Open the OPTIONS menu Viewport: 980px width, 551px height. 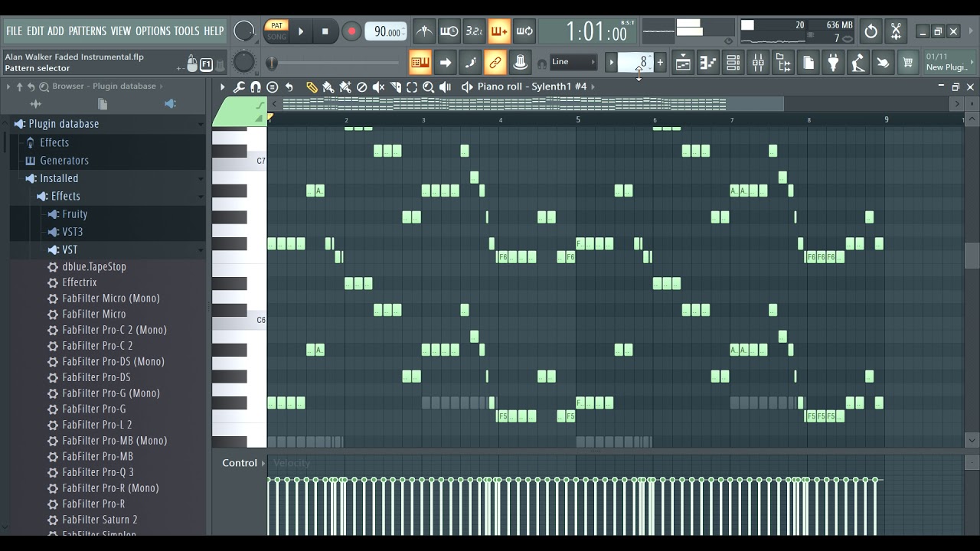[153, 31]
